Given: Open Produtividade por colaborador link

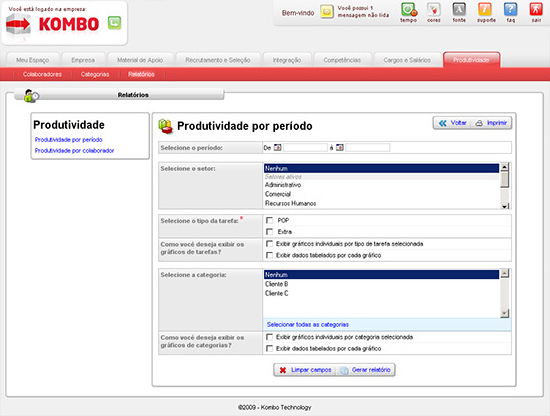Looking at the screenshot, I should pyautogui.click(x=74, y=150).
